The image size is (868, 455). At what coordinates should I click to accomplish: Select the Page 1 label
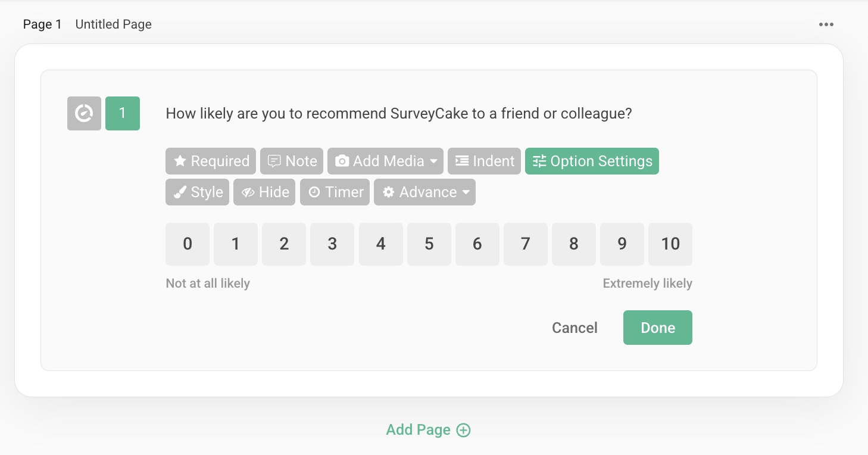click(42, 24)
